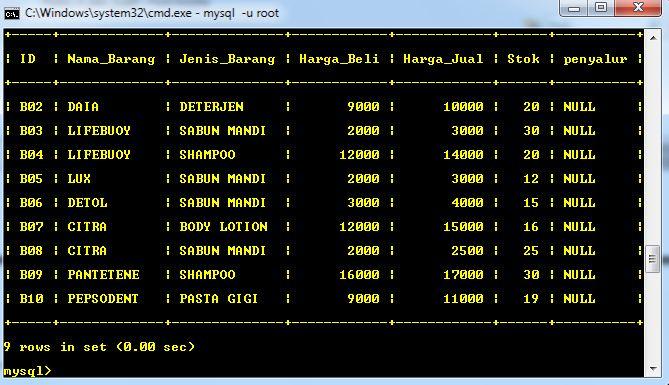Click the B02 ID cell
Screen dimensions: 669x385
pos(31,106)
